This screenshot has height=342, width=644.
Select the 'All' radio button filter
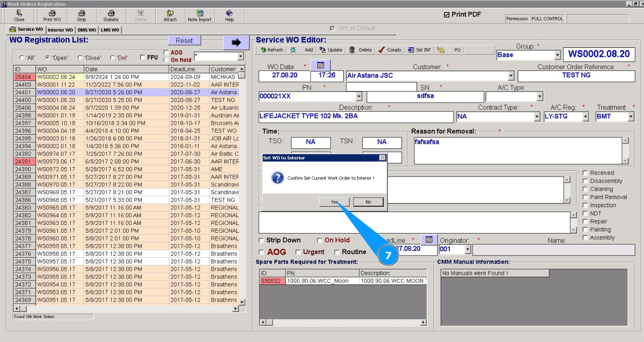(x=22, y=58)
